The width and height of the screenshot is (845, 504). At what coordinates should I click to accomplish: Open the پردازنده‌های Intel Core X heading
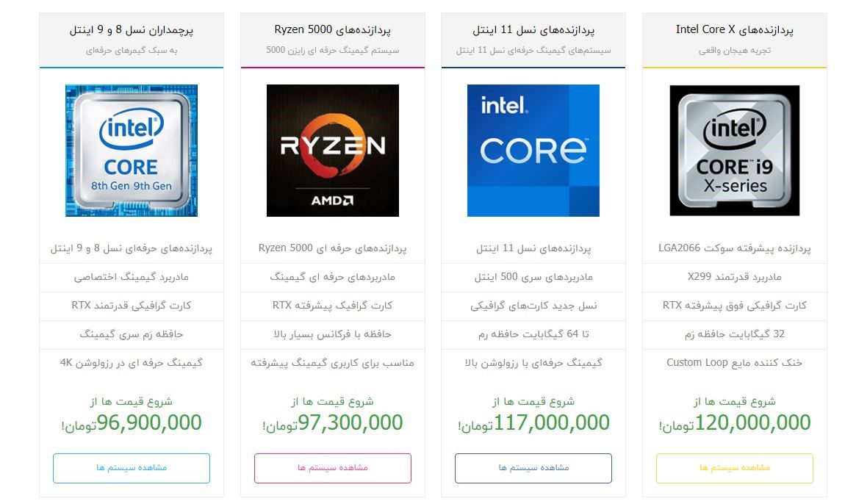point(734,30)
